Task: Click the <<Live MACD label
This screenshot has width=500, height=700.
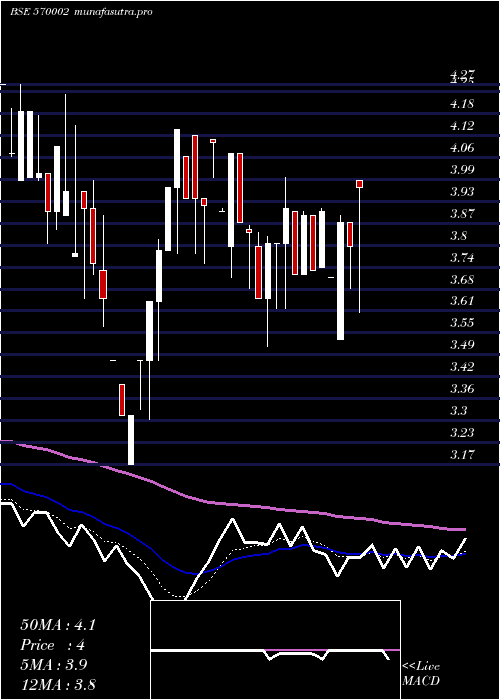Action: [421, 673]
